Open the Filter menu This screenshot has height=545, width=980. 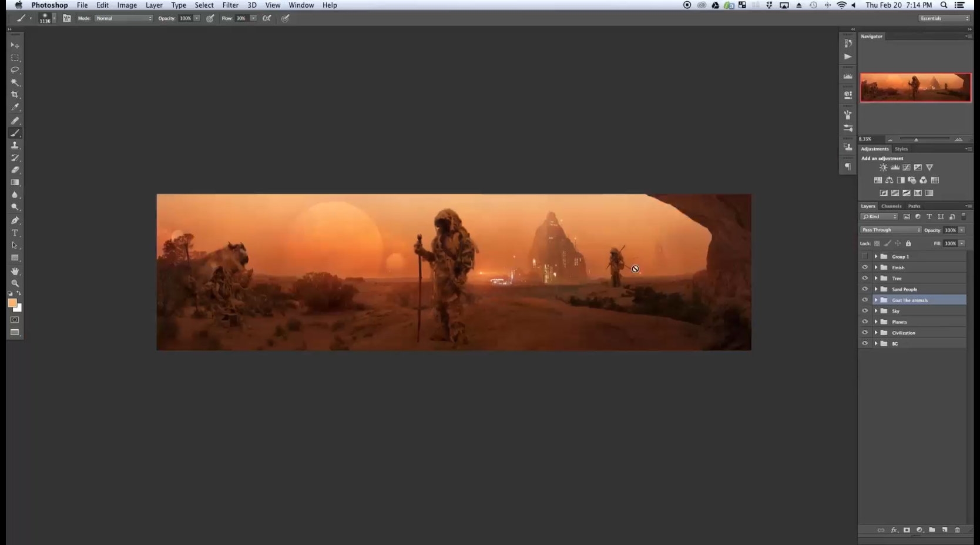pyautogui.click(x=230, y=5)
